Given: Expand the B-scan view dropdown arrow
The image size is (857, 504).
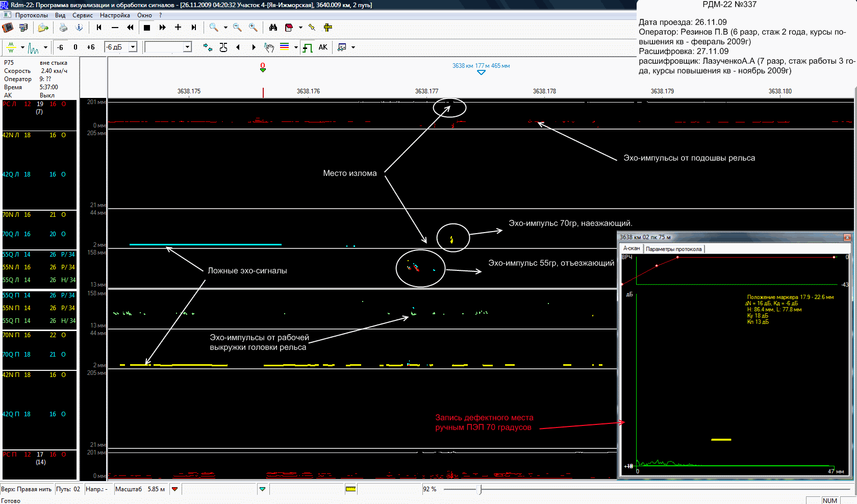Looking at the screenshot, I should (x=22, y=47).
